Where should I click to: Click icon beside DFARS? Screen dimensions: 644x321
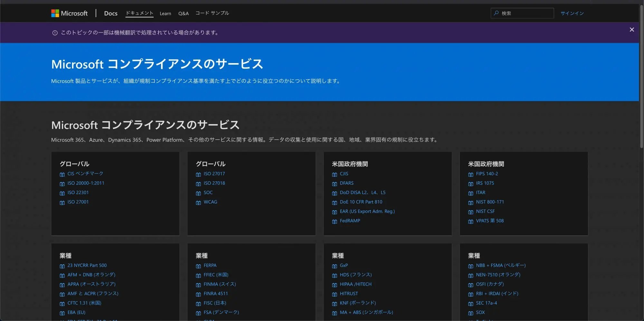[335, 184]
